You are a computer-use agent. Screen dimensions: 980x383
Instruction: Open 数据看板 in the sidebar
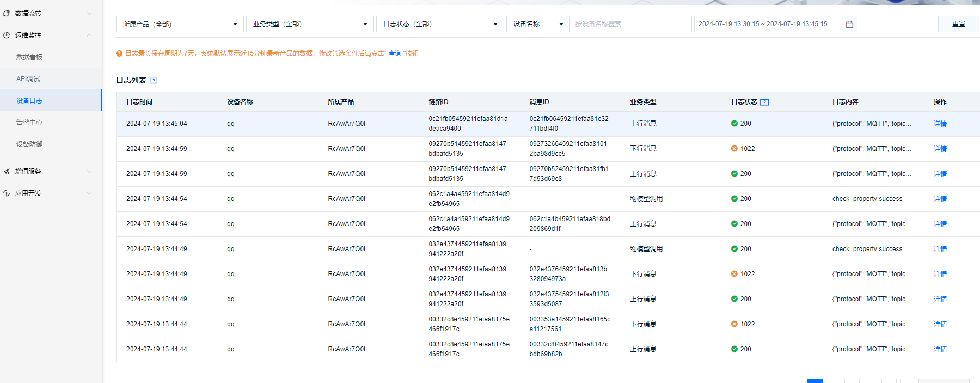(29, 57)
